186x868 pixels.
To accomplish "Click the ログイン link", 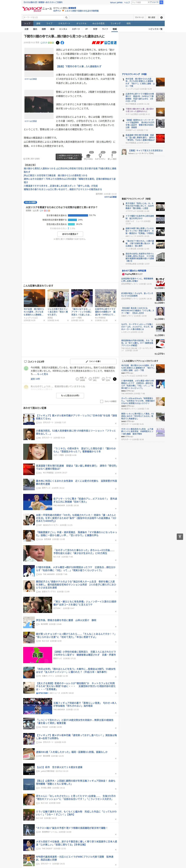I will click(57, 11).
